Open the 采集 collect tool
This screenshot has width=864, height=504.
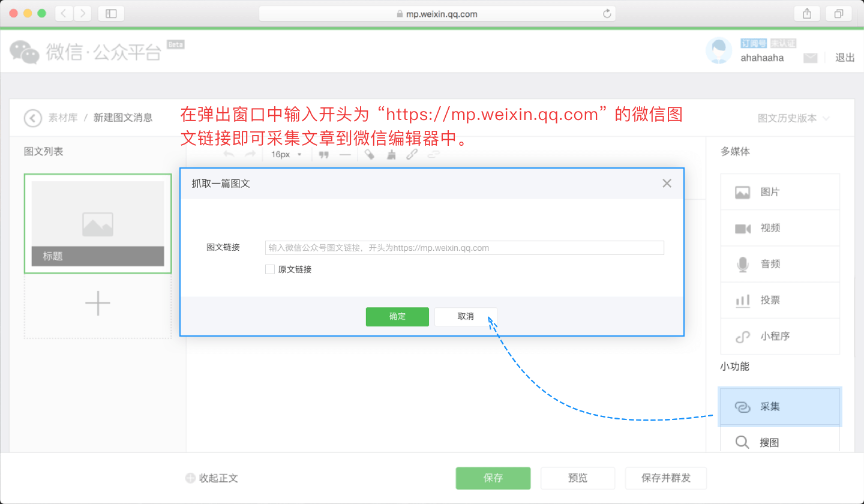[780, 407]
